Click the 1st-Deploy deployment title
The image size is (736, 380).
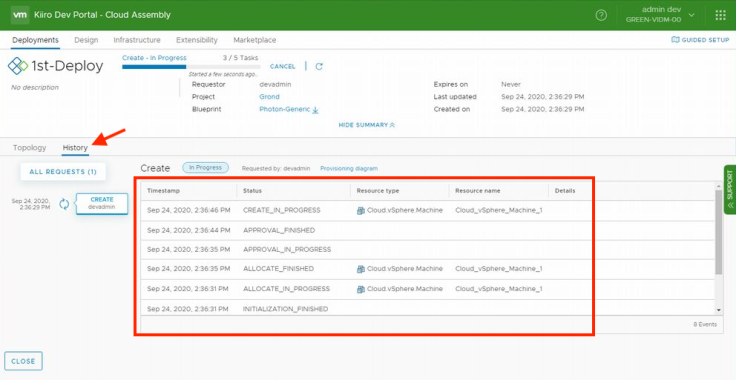click(x=68, y=66)
